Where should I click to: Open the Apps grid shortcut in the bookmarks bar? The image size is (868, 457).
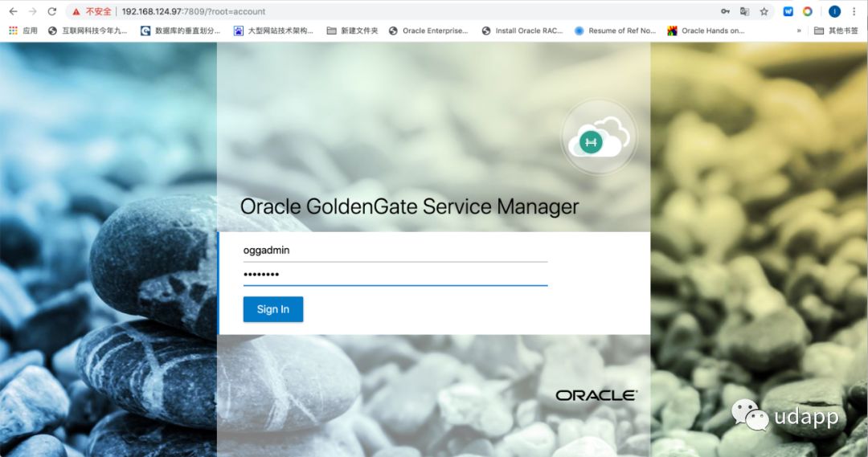(x=23, y=31)
